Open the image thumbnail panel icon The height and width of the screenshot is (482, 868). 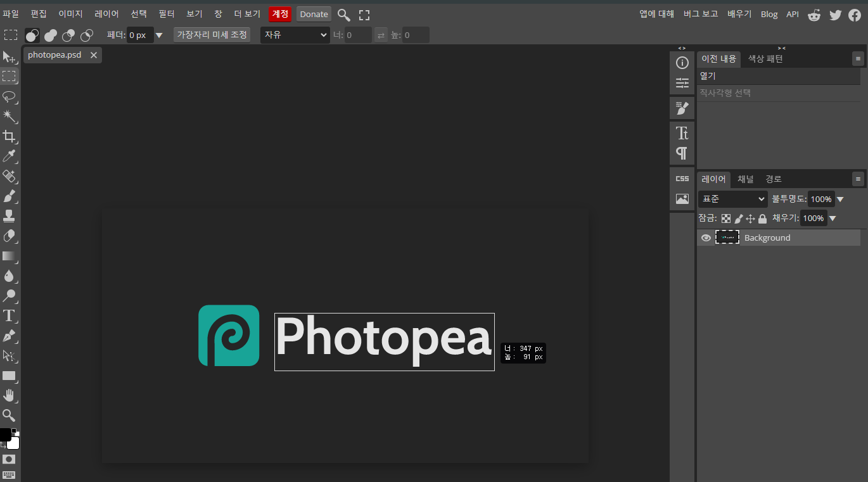click(682, 199)
